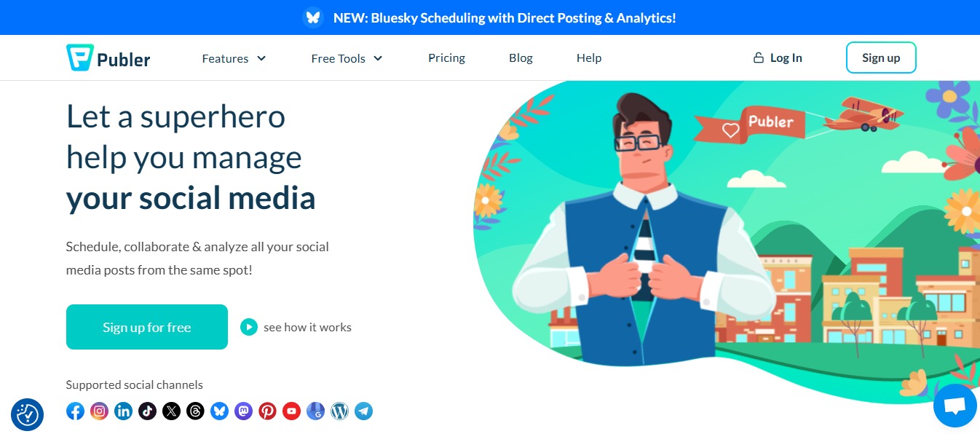Screen dimensions: 980x442
Task: Click the Sign up for free button
Action: point(146,327)
